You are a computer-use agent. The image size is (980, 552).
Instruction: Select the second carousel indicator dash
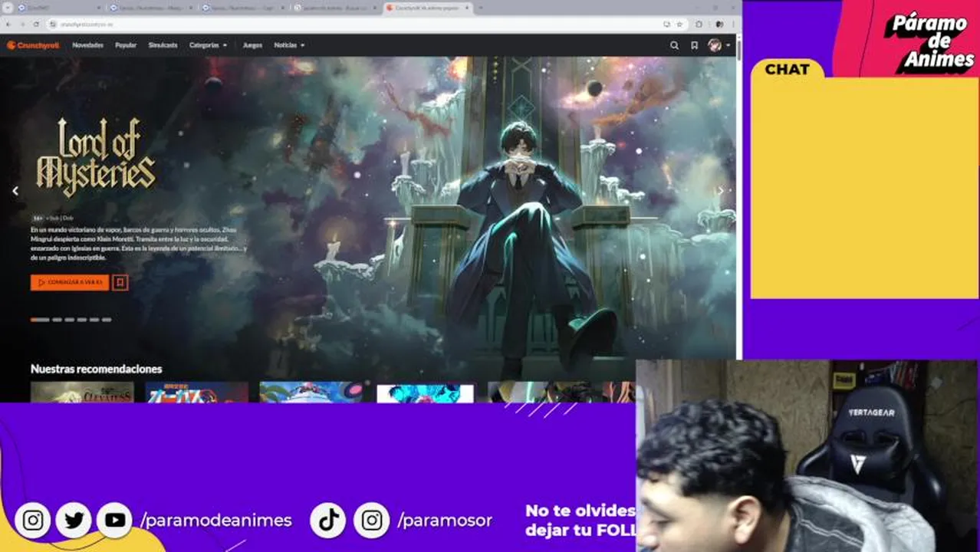click(57, 320)
